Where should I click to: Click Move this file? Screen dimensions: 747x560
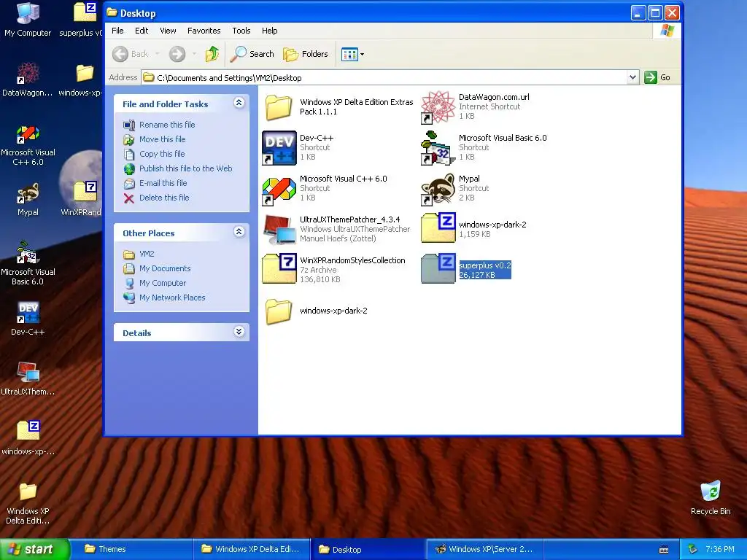(155, 139)
